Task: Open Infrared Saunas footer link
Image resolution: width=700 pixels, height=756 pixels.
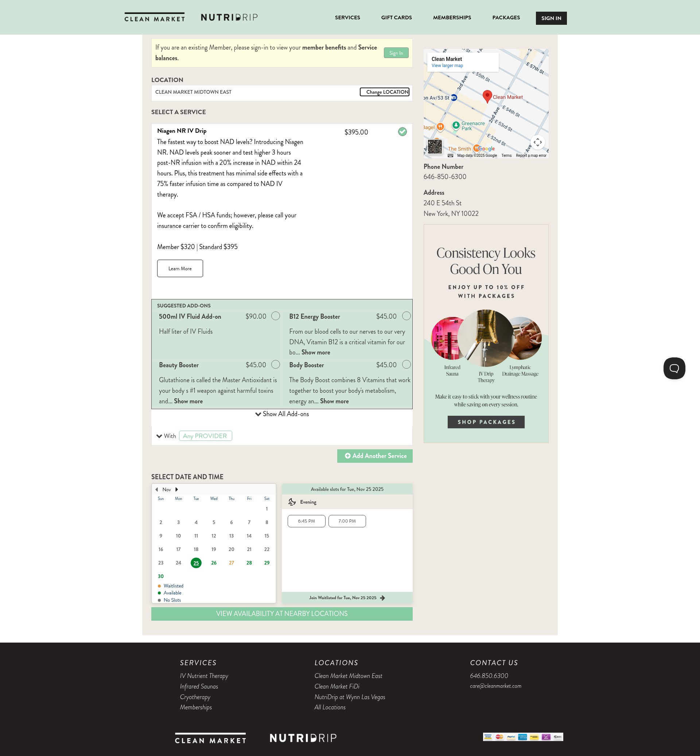Action: coord(199,687)
